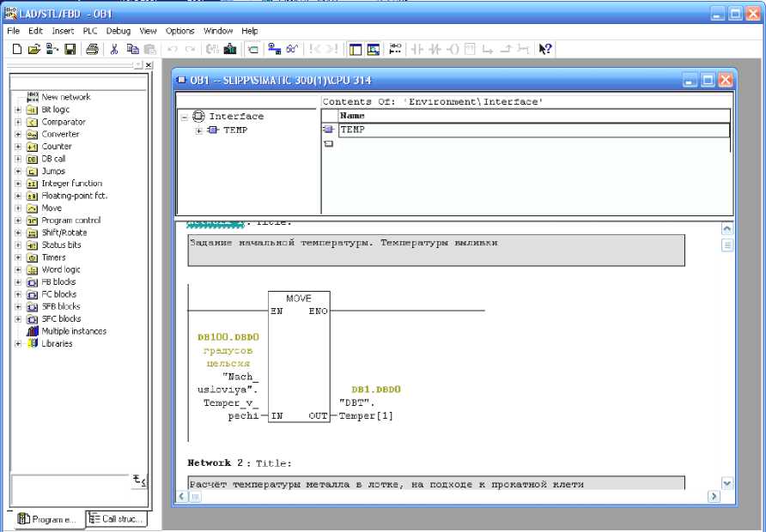
Task: Click the down arrow of the vertical scrollbar
Action: pos(726,483)
